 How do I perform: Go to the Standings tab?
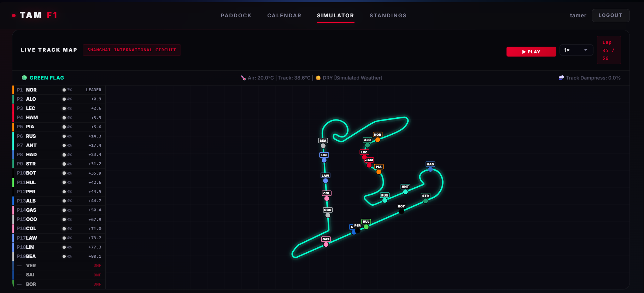(388, 16)
